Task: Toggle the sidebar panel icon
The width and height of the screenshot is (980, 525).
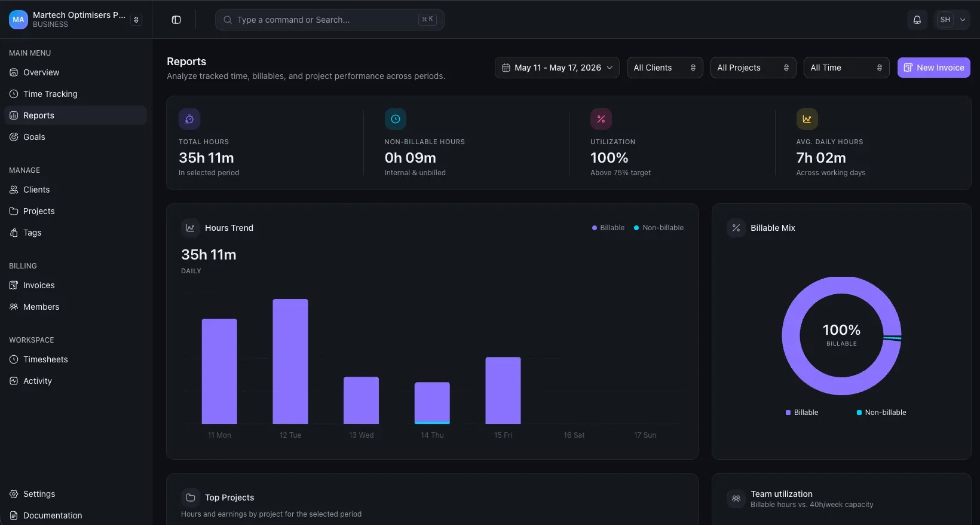Action: [x=176, y=20]
